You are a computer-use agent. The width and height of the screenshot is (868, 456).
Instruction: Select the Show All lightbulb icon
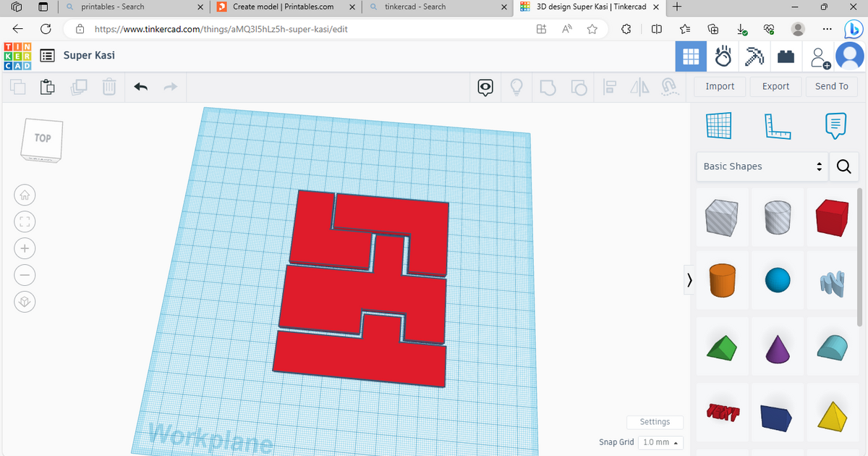point(516,87)
